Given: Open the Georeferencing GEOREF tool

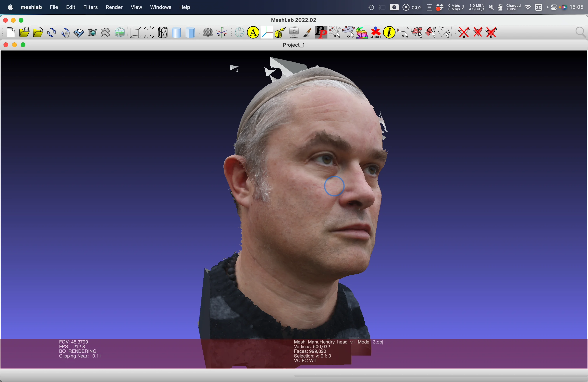Looking at the screenshot, I should (375, 33).
